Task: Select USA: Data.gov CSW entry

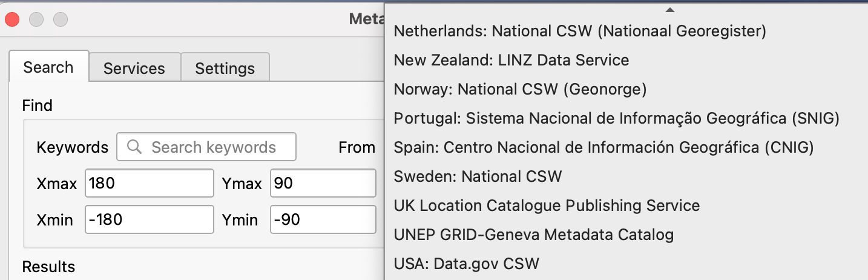Action: coord(466,264)
